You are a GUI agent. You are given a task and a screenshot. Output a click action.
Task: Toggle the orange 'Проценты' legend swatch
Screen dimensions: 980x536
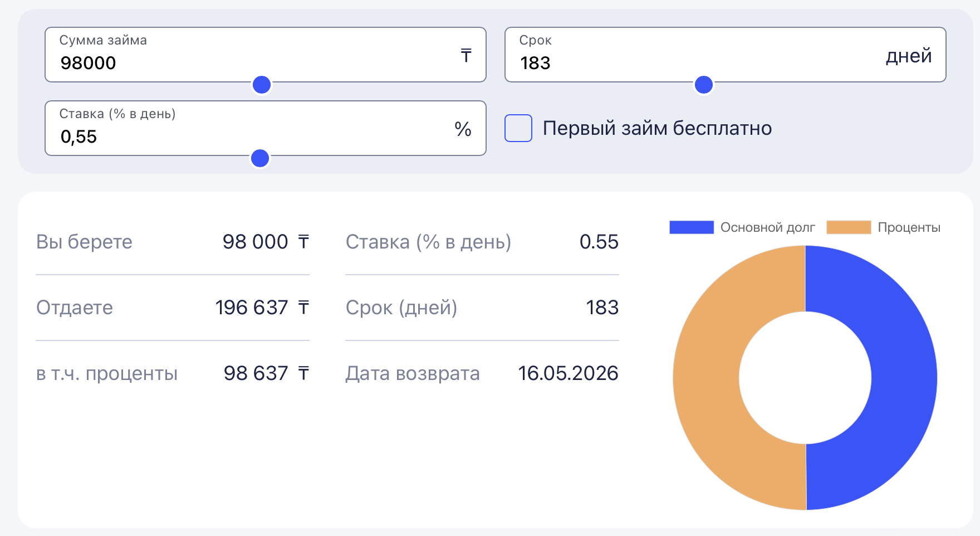click(849, 227)
